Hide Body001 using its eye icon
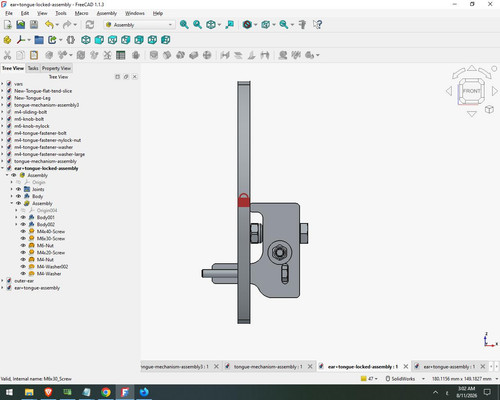Screen dimensions: 500x400 click(x=23, y=217)
